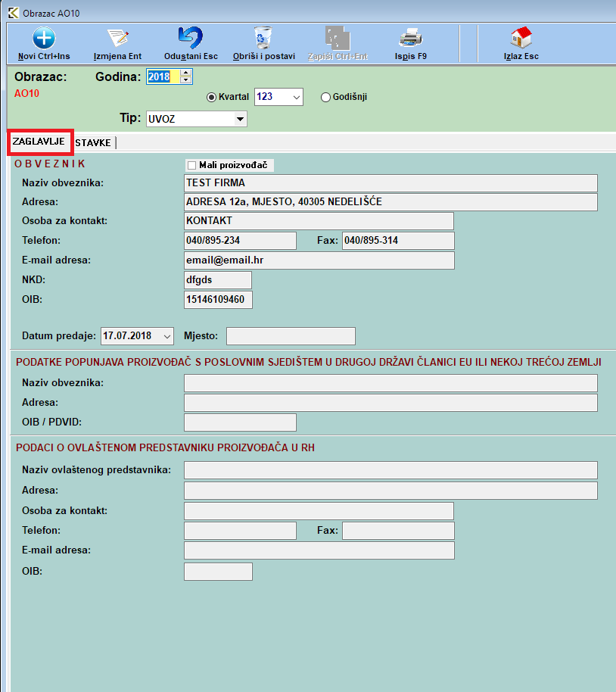Click foreign producer Adresa field
This screenshot has height=692, width=616.
click(x=390, y=403)
